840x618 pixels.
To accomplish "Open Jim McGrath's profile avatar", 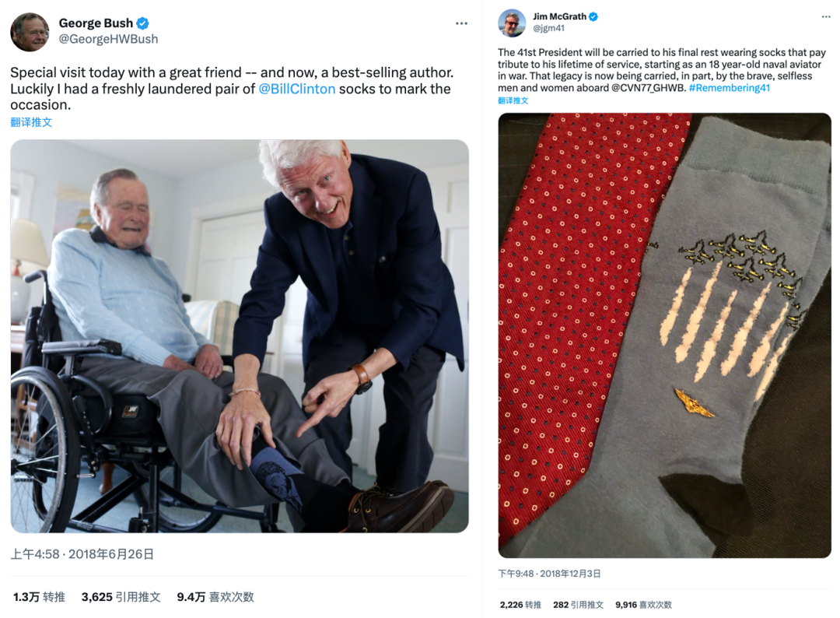I will click(512, 23).
